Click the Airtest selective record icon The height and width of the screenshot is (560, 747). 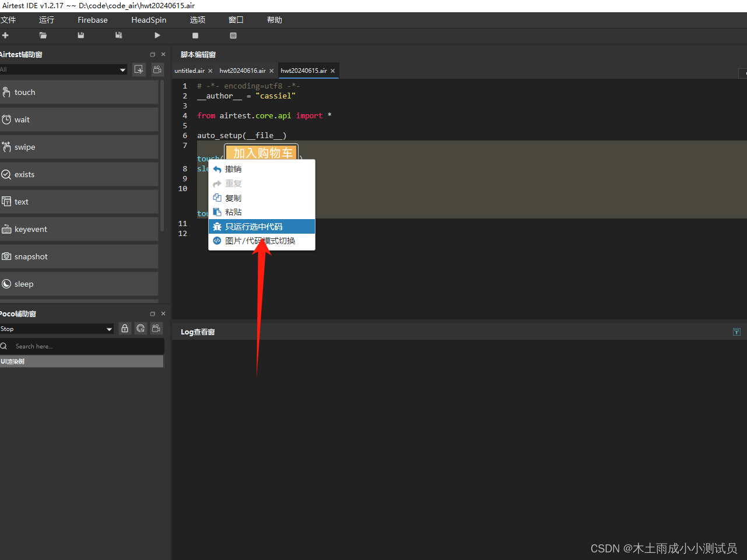point(139,69)
